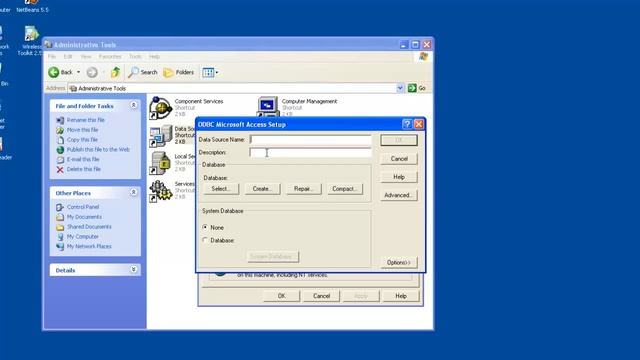Click the Publish to Web globe icon
Screen dimensions: 640x360
click(60, 150)
